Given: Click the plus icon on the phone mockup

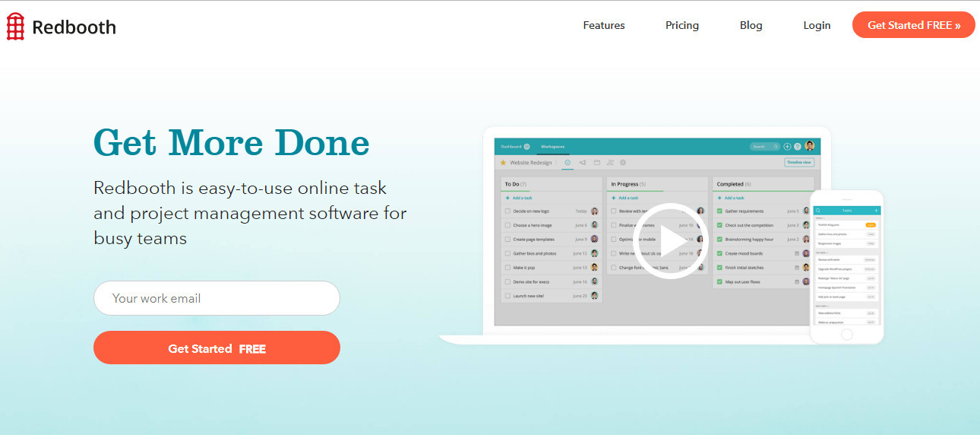Looking at the screenshot, I should [876, 210].
